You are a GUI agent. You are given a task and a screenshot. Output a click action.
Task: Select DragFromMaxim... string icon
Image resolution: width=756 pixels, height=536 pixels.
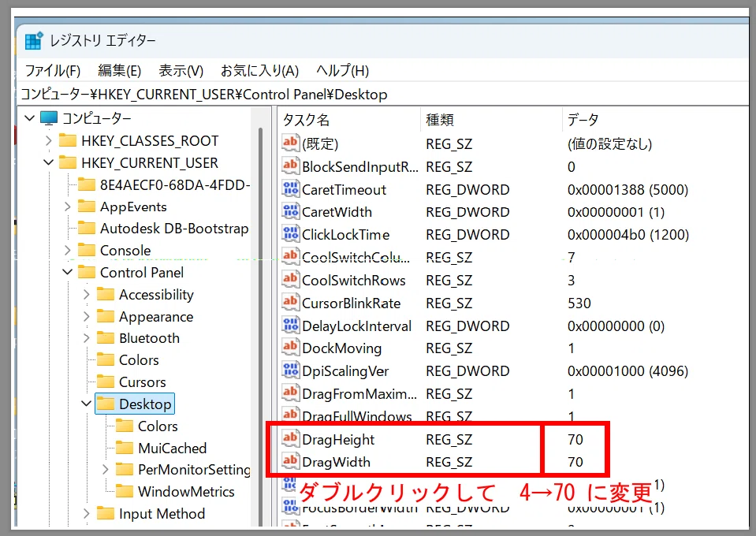point(290,393)
